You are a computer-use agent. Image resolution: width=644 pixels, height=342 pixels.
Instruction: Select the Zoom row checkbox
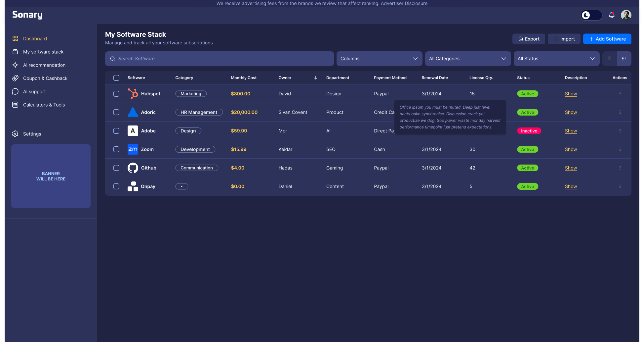(116, 149)
